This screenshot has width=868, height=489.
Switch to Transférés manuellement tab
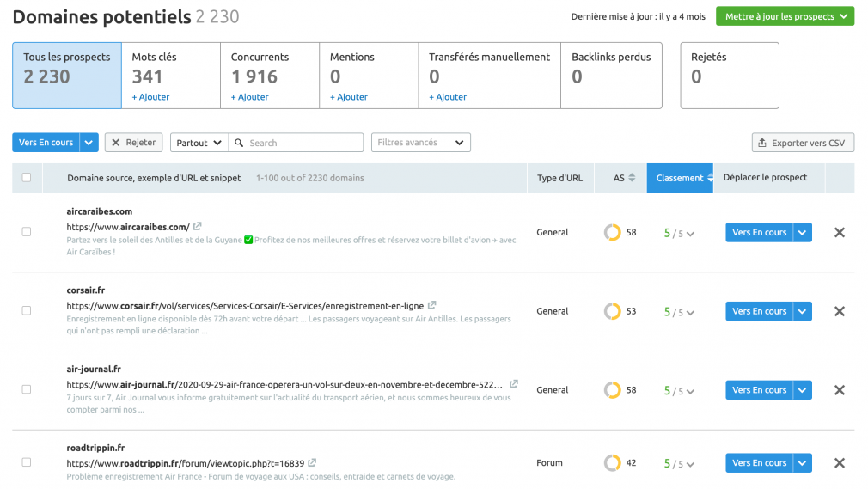coord(490,76)
